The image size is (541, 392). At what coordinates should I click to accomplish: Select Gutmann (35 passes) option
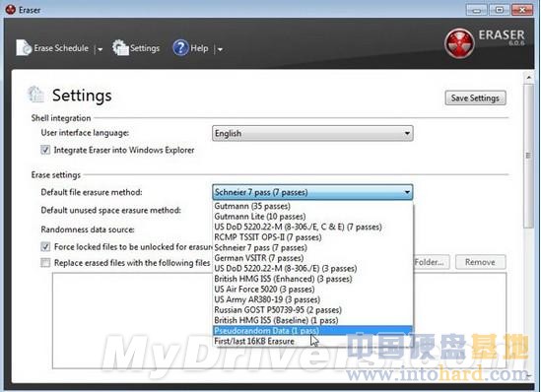click(312, 206)
